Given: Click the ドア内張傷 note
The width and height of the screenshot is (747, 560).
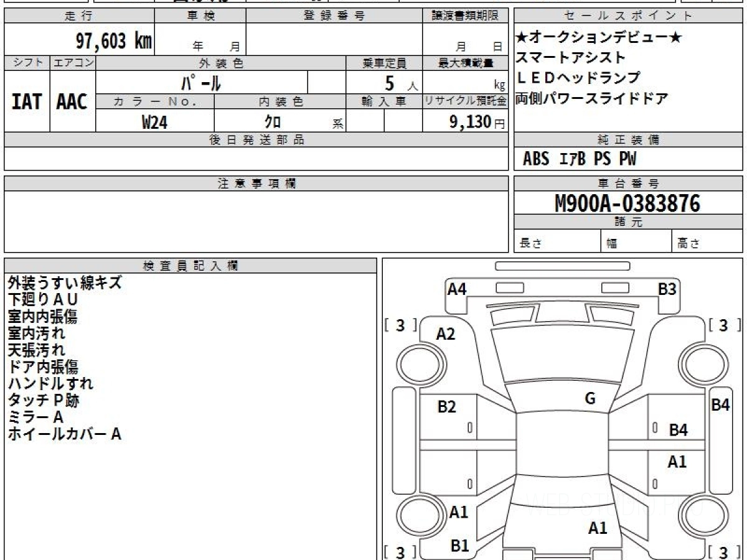Looking at the screenshot, I should tap(43, 366).
